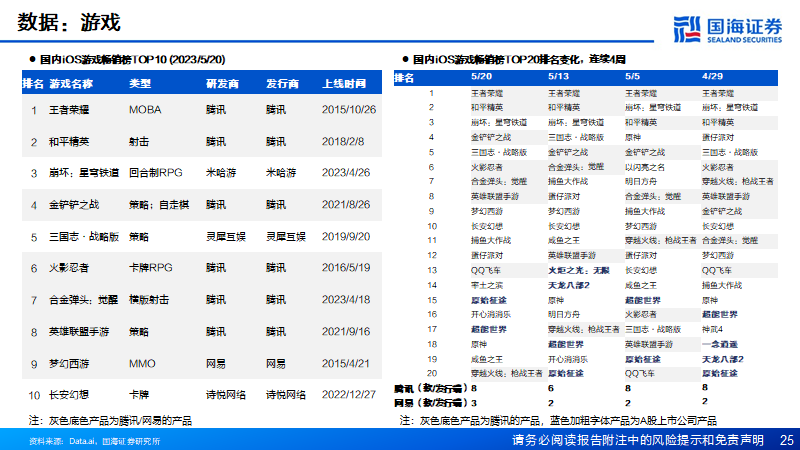
Task: Click 米哈游 in the publisher column
Action: [281, 173]
